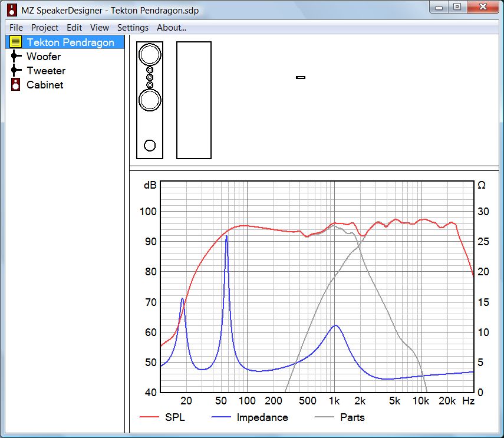This screenshot has height=438, width=504.
Task: Click the red speaker icon next to Cabinet
Action: pyautogui.click(x=15, y=84)
